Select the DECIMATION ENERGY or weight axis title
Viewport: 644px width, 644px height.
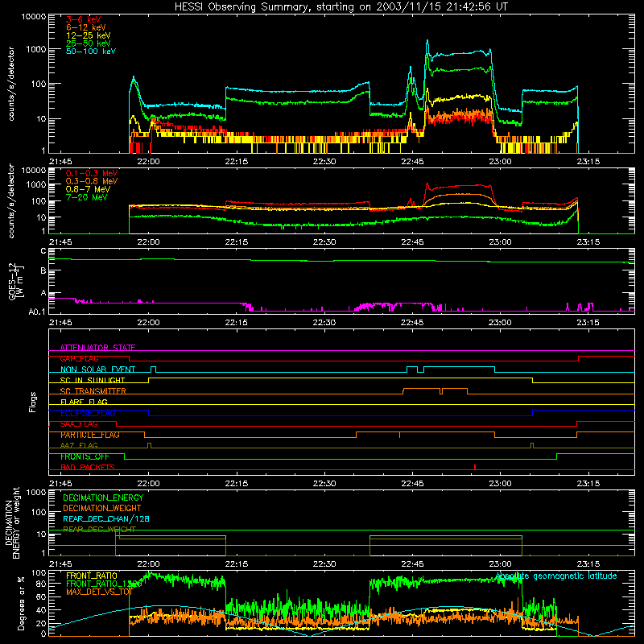click(12, 522)
